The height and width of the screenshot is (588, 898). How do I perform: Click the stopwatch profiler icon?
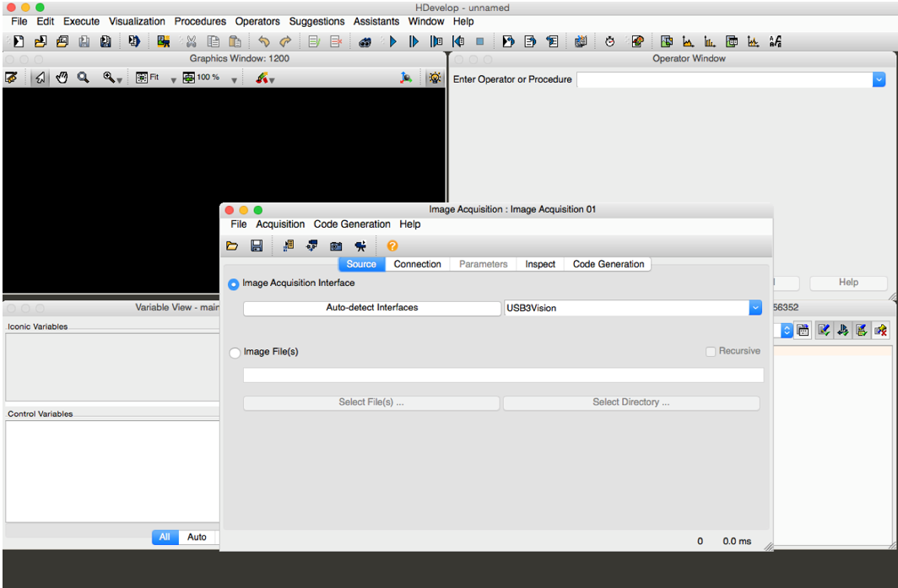pyautogui.click(x=610, y=41)
